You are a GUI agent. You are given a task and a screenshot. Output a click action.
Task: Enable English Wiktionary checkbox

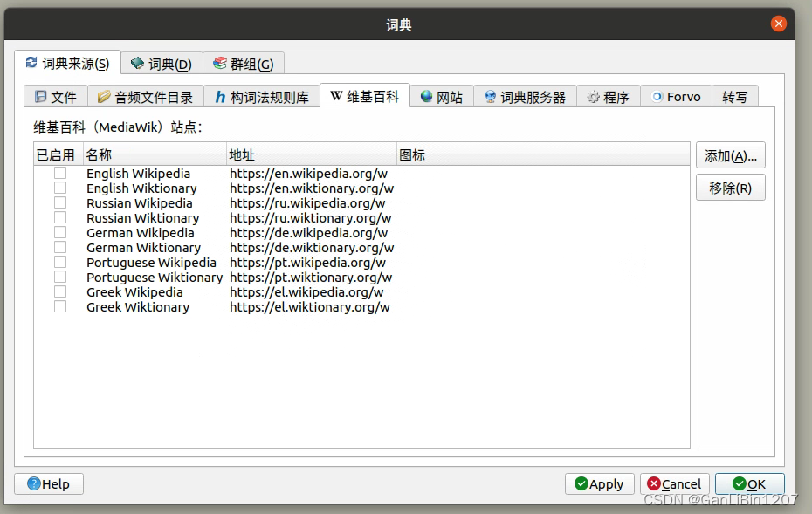point(60,188)
